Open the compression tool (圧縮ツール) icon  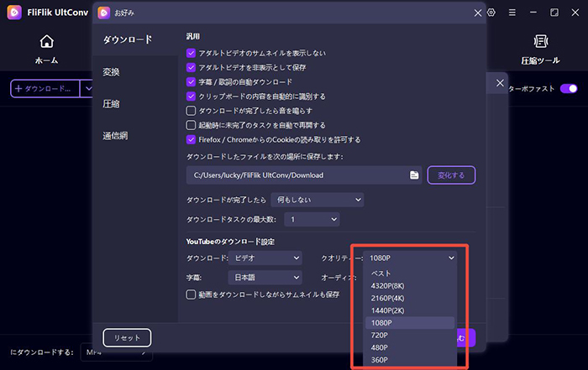point(541,41)
